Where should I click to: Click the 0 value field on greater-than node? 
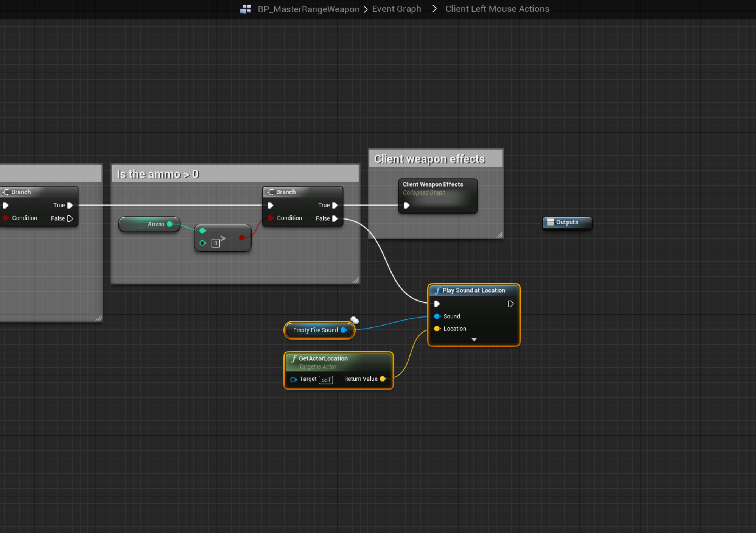(x=215, y=243)
